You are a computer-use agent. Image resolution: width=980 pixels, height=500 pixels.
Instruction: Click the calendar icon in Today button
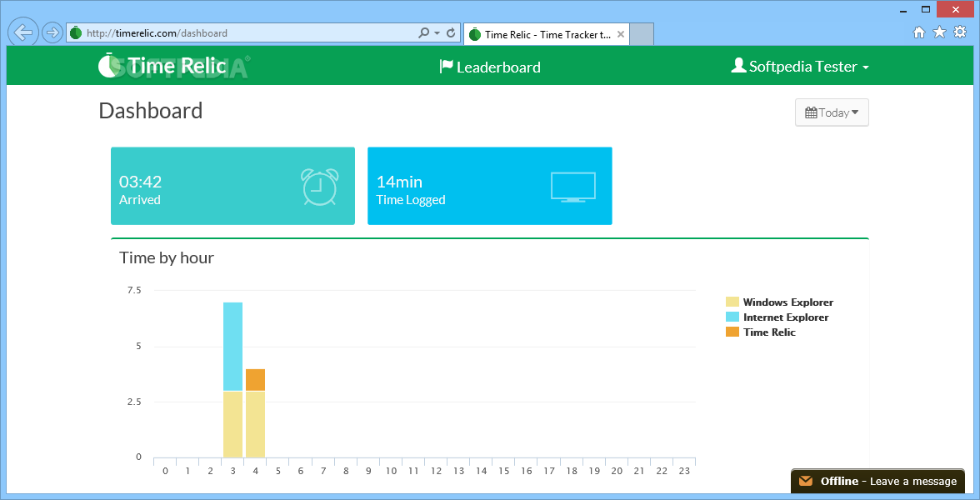coord(812,112)
